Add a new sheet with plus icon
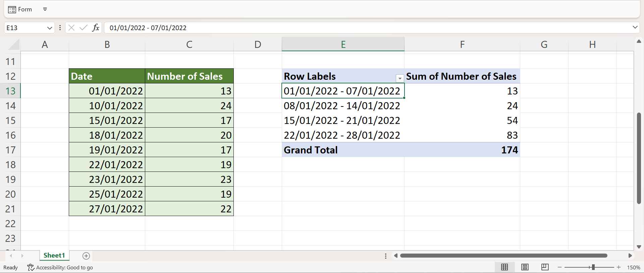Viewport: 644px width, 273px height. (86, 256)
